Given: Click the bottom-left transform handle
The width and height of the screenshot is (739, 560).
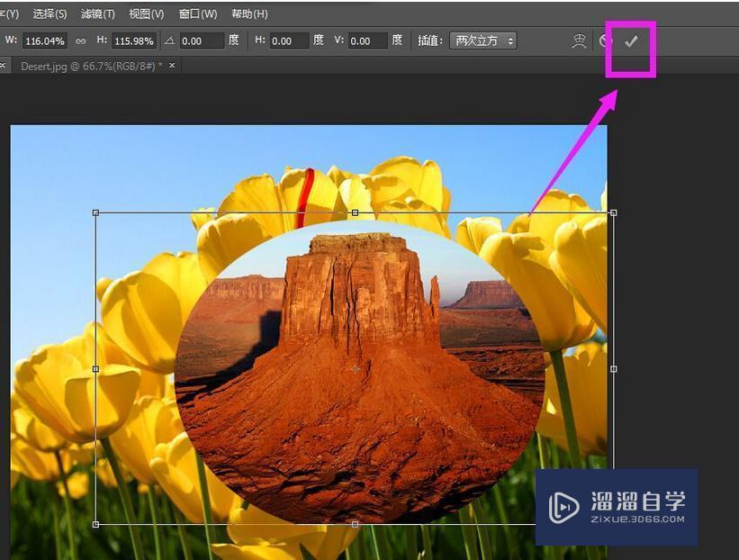Looking at the screenshot, I should pos(95,524).
